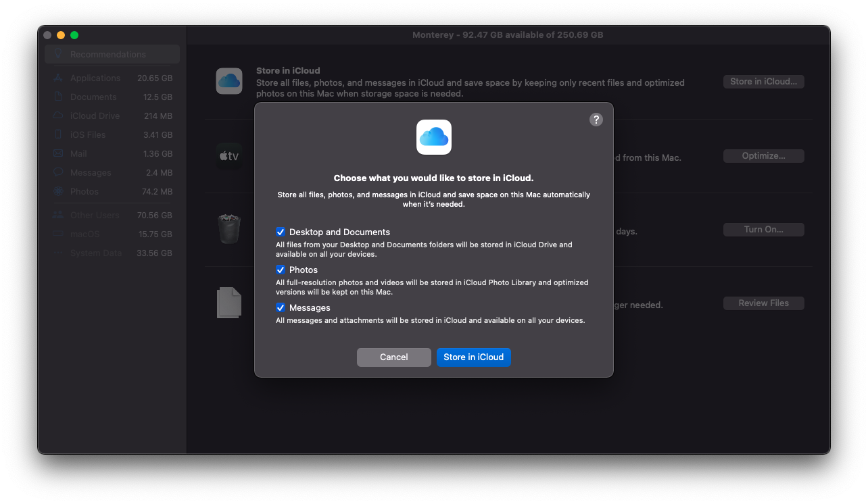Image resolution: width=868 pixels, height=504 pixels.
Task: Select macOS in the sidebar
Action: 112,234
